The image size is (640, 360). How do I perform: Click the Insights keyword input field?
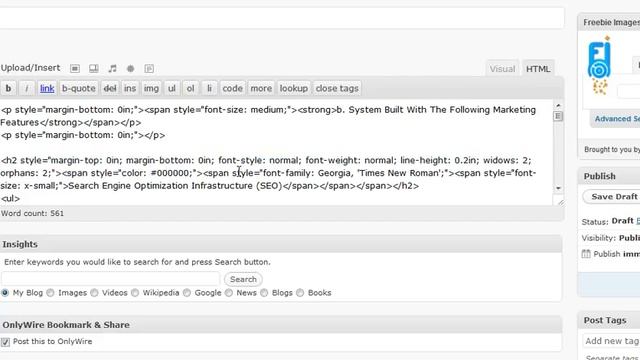pyautogui.click(x=110, y=279)
